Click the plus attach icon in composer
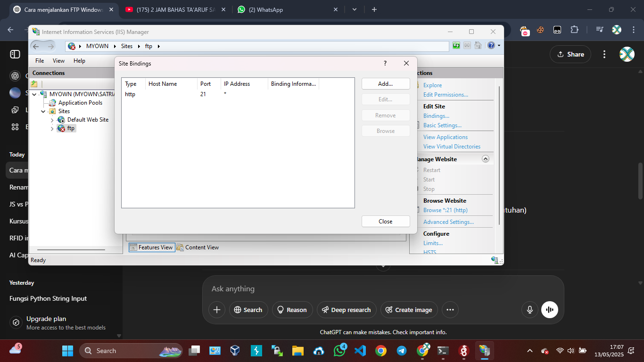Viewport: 644px width, 362px height. click(x=217, y=310)
